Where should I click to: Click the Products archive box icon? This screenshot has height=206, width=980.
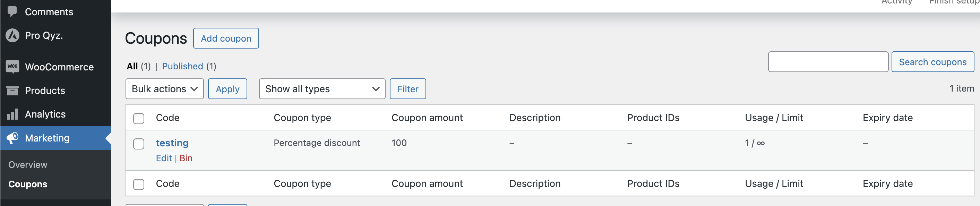(x=12, y=91)
